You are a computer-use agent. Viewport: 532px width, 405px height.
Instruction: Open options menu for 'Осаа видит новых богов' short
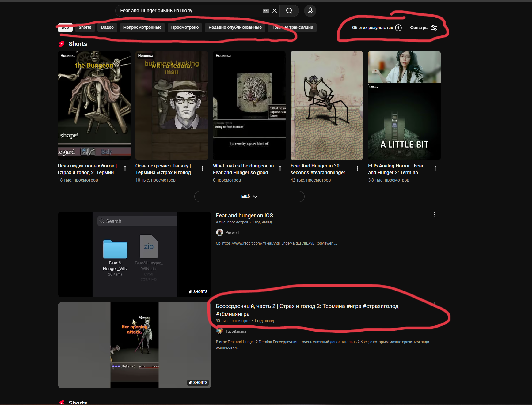coord(125,168)
